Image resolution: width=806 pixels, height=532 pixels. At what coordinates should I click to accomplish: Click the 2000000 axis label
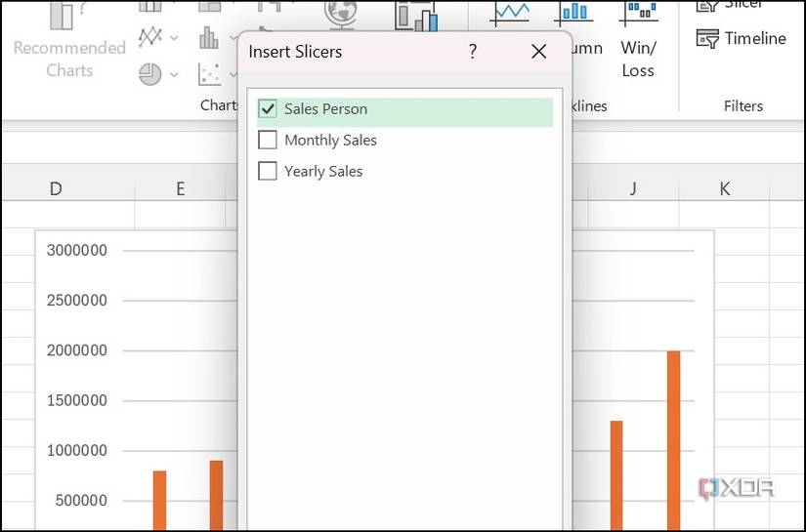point(77,350)
